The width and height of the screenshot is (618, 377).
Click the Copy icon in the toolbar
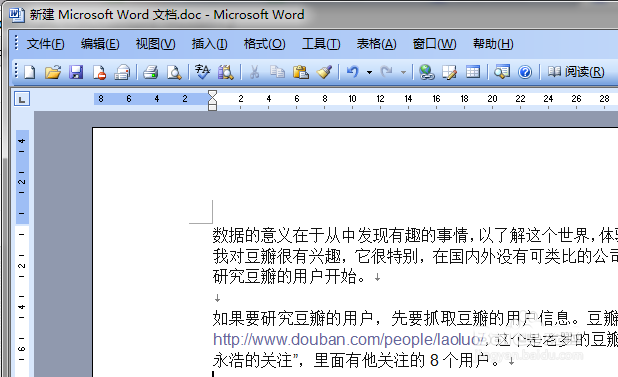pyautogui.click(x=277, y=72)
